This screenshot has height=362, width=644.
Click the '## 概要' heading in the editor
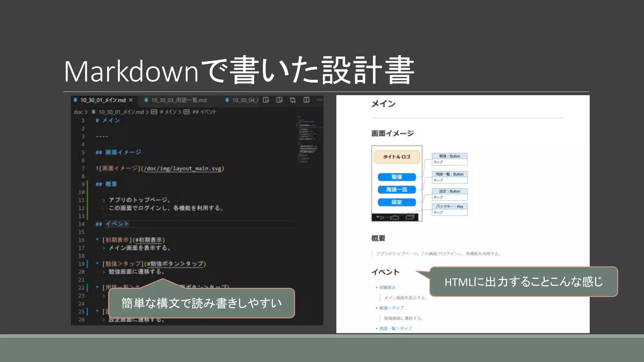point(106,184)
